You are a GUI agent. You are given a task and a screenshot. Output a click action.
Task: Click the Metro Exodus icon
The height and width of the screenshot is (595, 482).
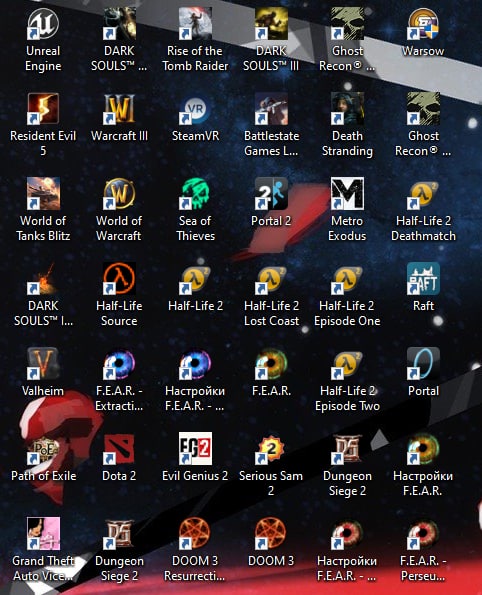click(x=347, y=194)
